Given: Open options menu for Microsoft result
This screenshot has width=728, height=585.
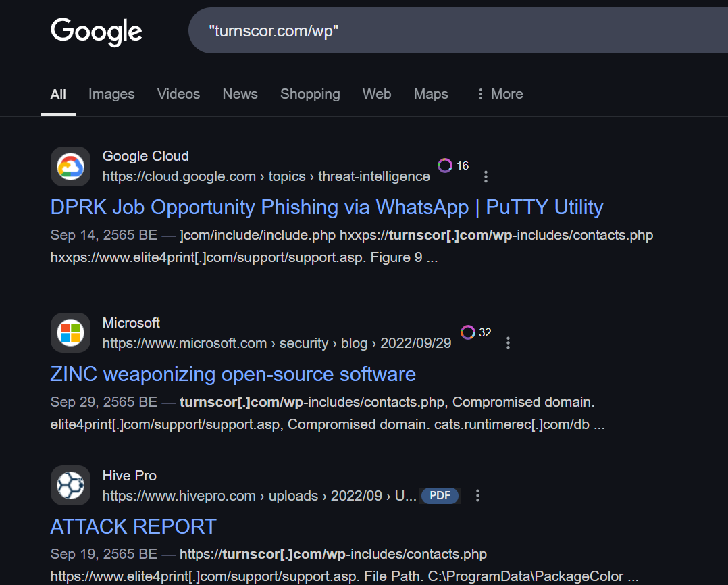Looking at the screenshot, I should (508, 343).
